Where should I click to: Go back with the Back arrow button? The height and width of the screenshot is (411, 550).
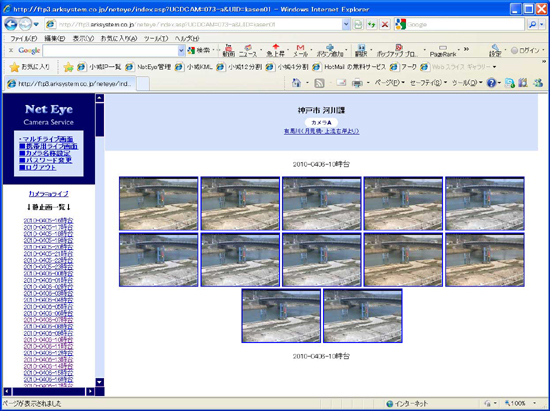(11, 25)
